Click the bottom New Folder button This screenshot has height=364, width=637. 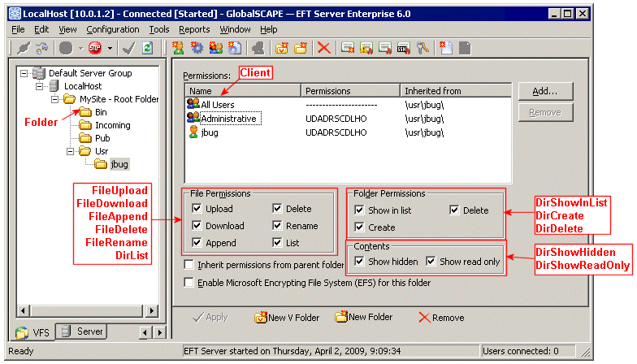tap(364, 317)
